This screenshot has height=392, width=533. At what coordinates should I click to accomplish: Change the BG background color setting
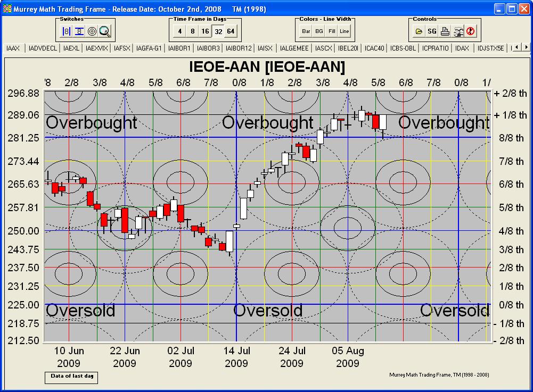pos(319,31)
